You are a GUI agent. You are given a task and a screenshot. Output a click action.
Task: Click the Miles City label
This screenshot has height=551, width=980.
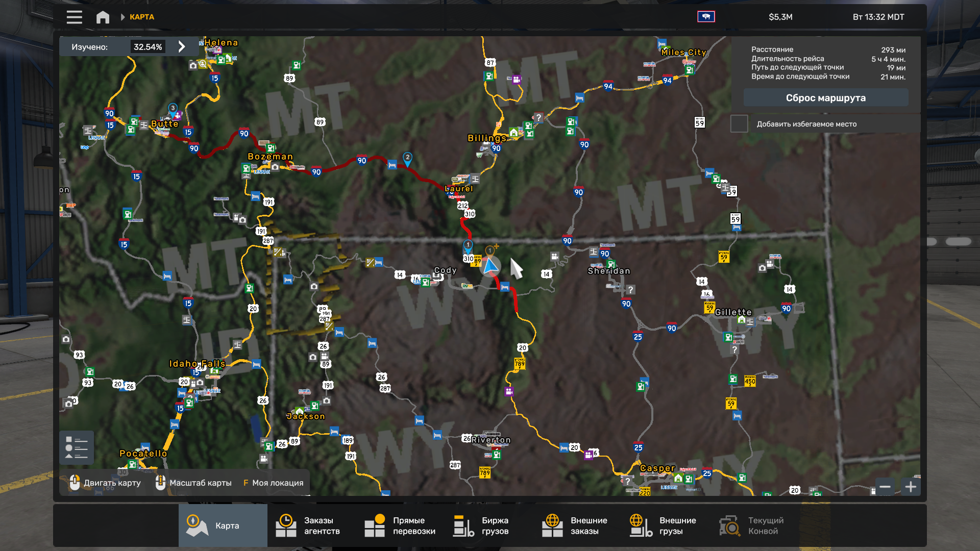(x=683, y=52)
